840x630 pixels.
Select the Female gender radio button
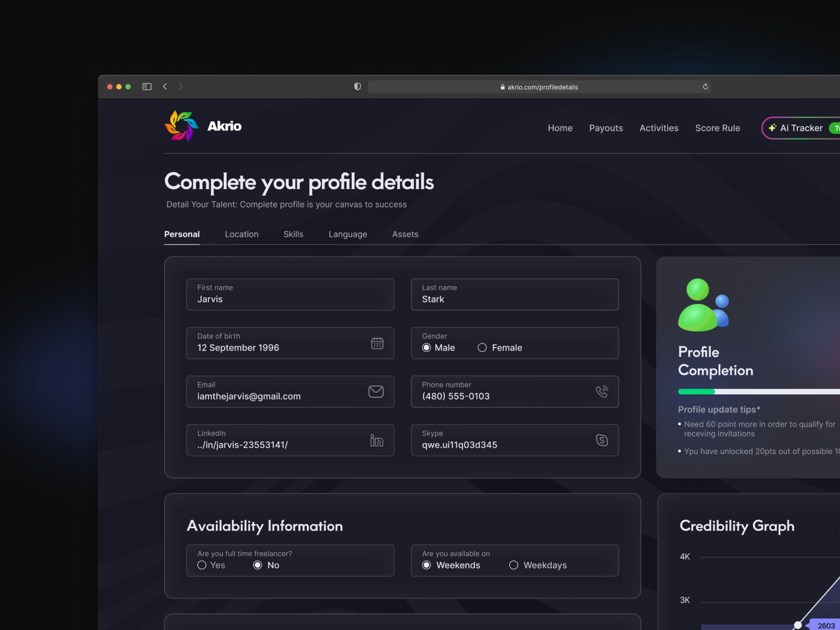pyautogui.click(x=481, y=348)
